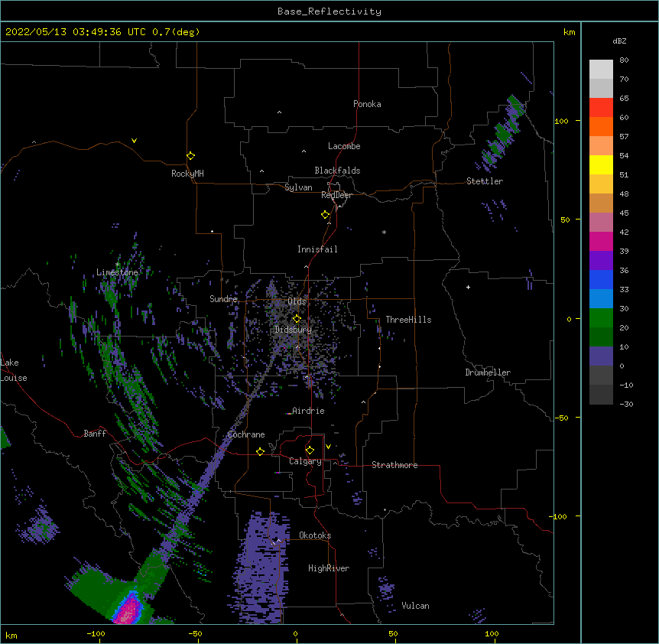Click the Lake Louise label
The image size is (659, 644).
[x=14, y=370]
